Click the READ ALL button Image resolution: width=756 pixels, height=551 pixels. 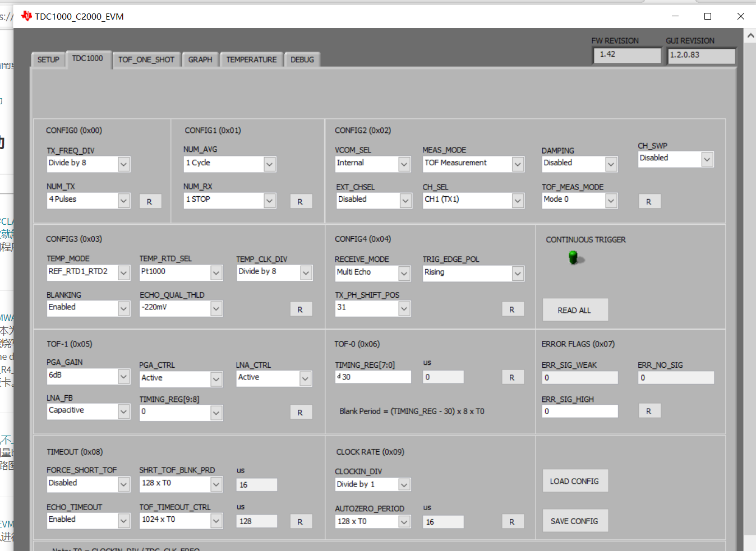[x=575, y=310]
